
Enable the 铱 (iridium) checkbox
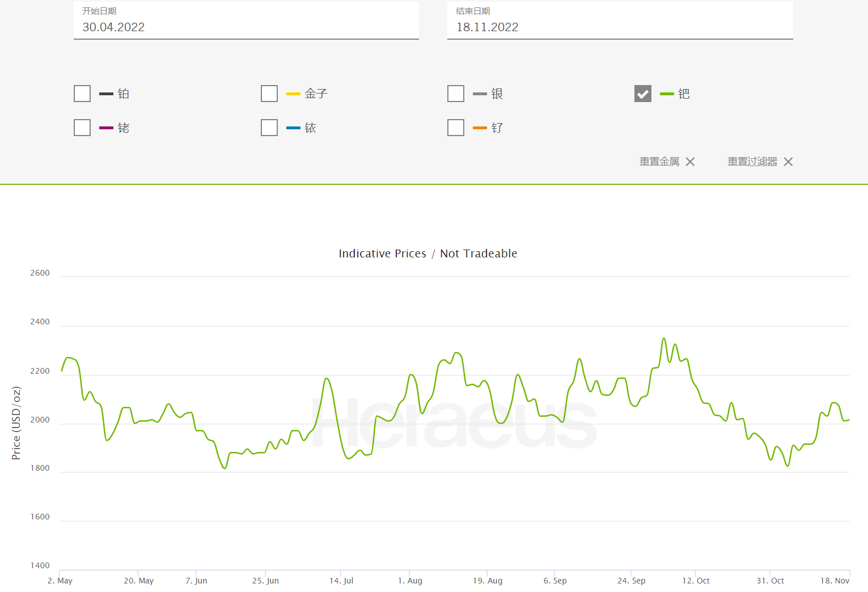point(269,128)
